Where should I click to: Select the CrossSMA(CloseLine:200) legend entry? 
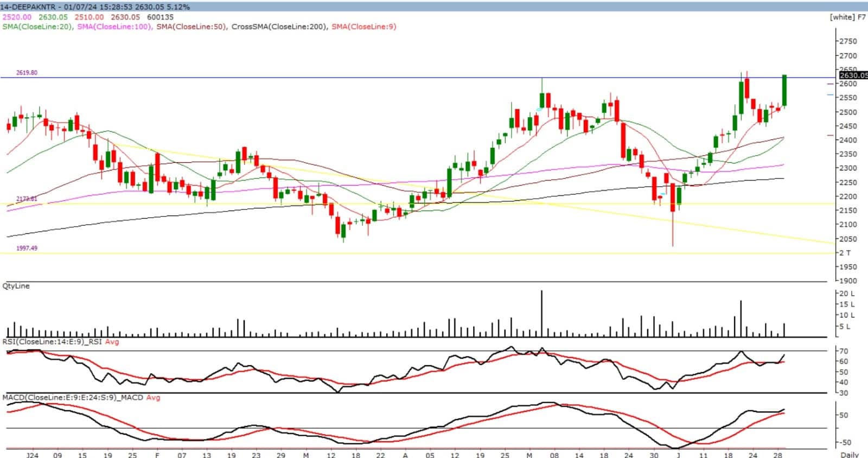click(279, 26)
